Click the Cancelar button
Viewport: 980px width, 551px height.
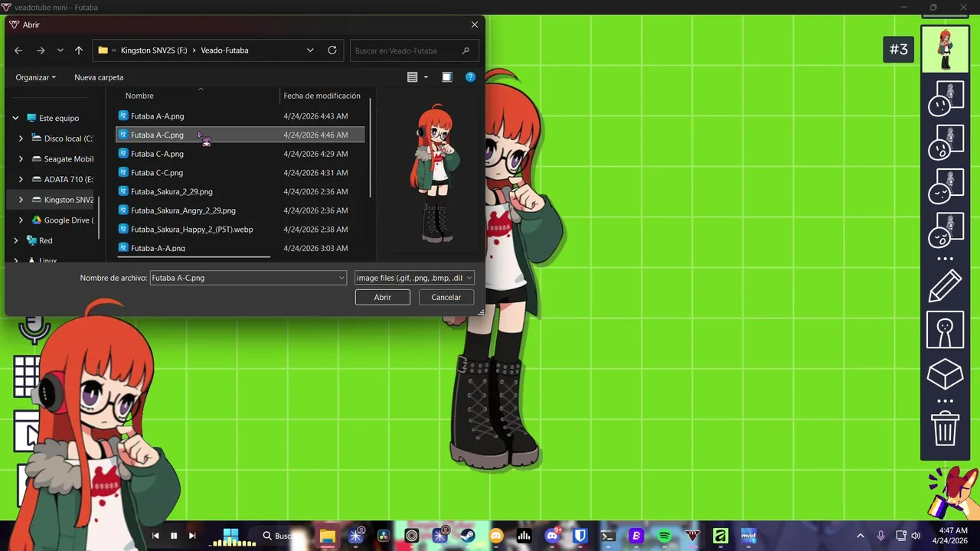coord(446,297)
